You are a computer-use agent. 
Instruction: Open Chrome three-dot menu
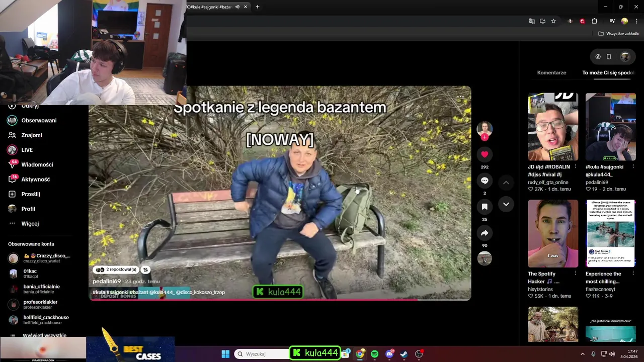point(636,21)
